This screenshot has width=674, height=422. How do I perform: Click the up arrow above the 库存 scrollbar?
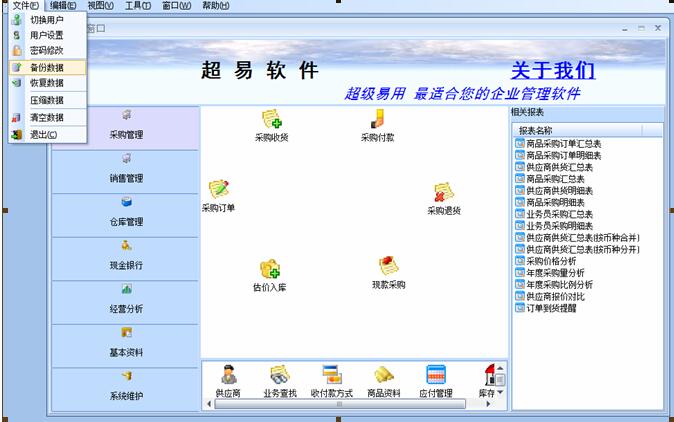click(500, 368)
